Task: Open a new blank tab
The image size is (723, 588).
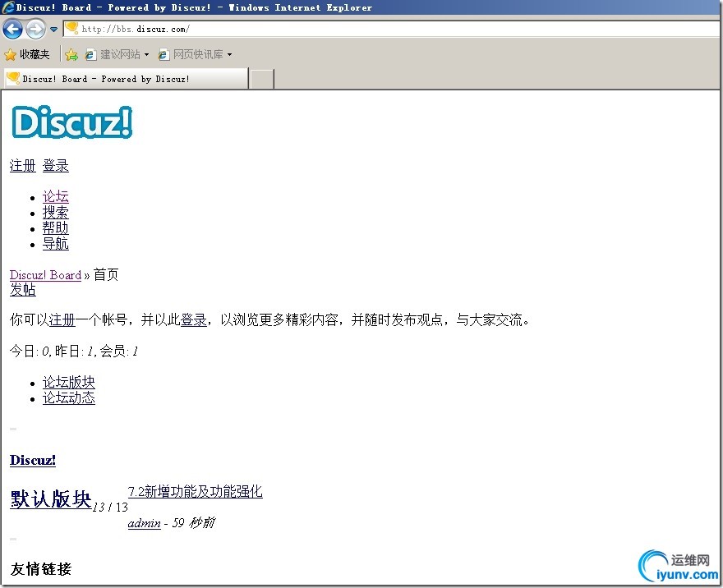Action: click(x=261, y=79)
